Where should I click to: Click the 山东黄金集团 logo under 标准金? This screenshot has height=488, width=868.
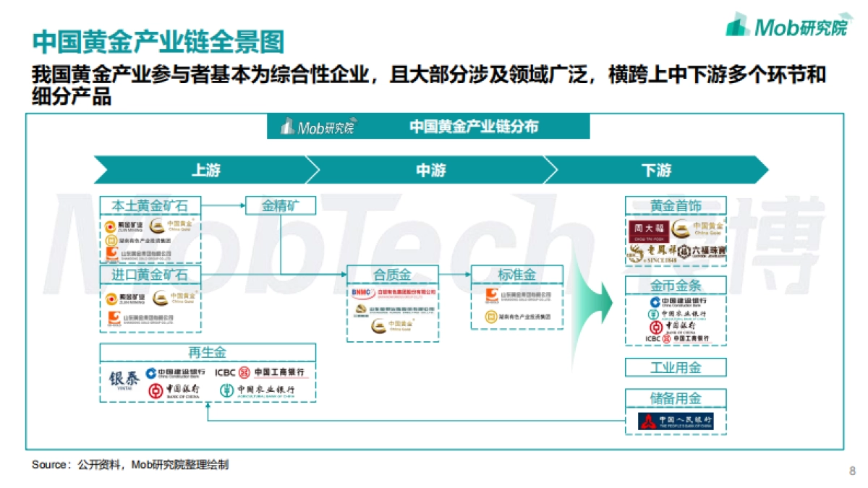(517, 296)
